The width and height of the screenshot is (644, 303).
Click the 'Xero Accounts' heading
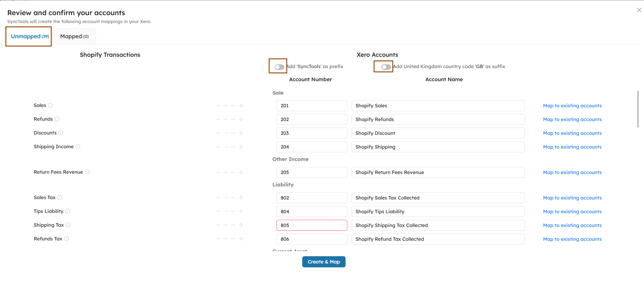pyautogui.click(x=377, y=55)
